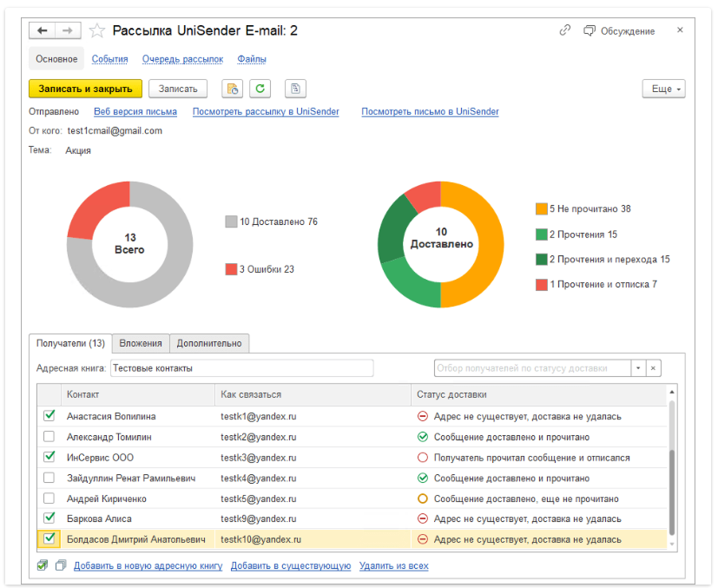This screenshot has height=588, width=718.
Task: Click the check all recipients icon
Action: 43,565
